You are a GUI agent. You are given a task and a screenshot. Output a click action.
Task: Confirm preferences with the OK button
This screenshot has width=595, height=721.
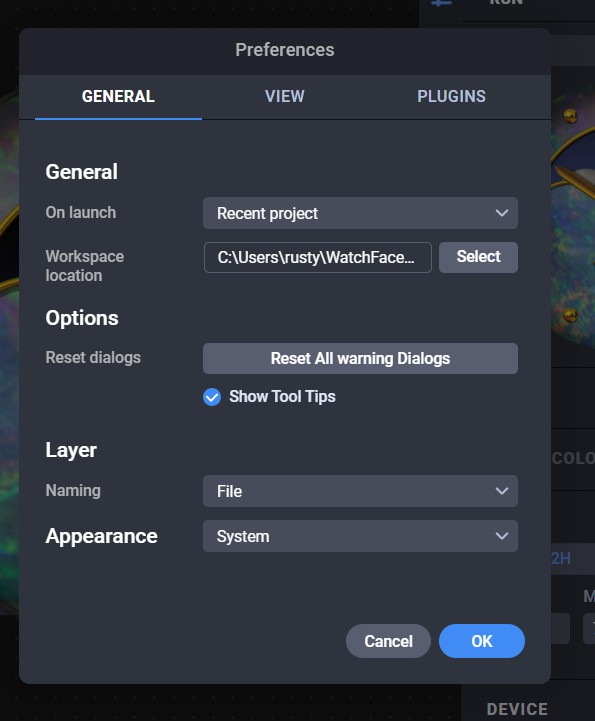click(481, 641)
